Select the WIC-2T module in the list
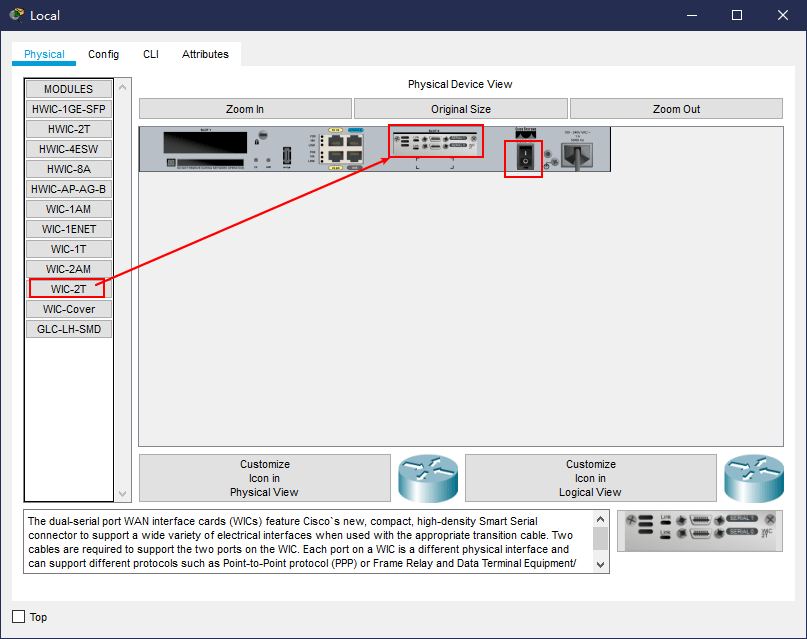 pyautogui.click(x=68, y=289)
